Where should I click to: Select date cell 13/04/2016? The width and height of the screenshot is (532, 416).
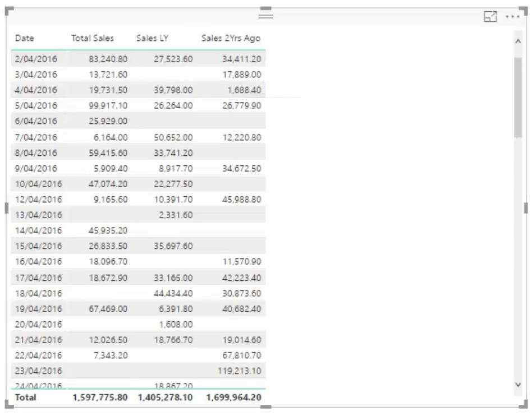[38, 216]
